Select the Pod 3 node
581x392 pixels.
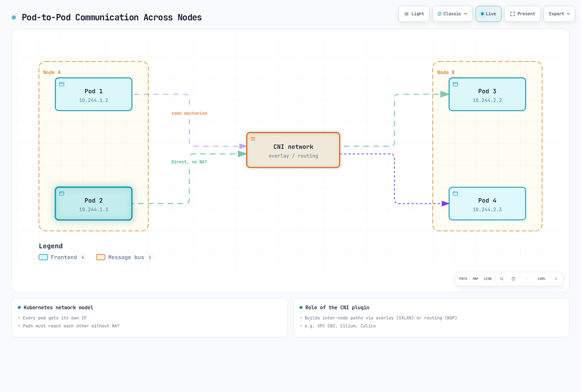coord(487,94)
